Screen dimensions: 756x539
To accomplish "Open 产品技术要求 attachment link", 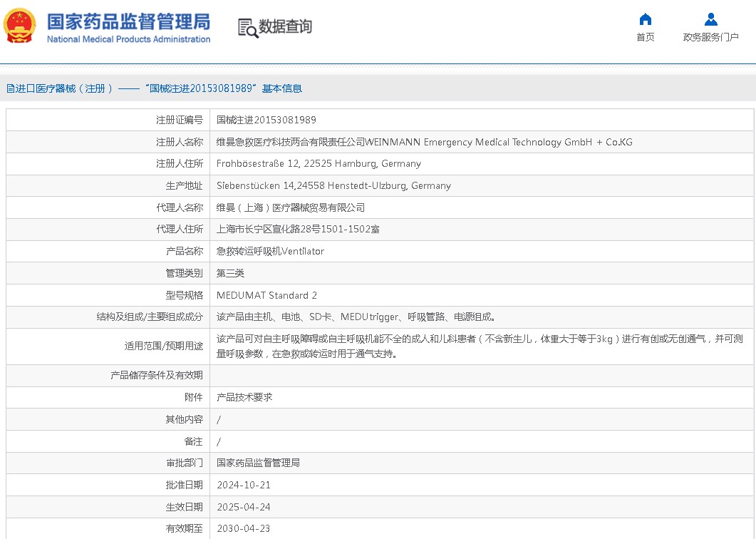I will click(244, 397).
